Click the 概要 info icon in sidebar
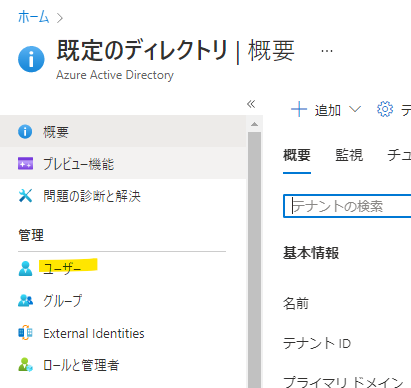 (25, 132)
